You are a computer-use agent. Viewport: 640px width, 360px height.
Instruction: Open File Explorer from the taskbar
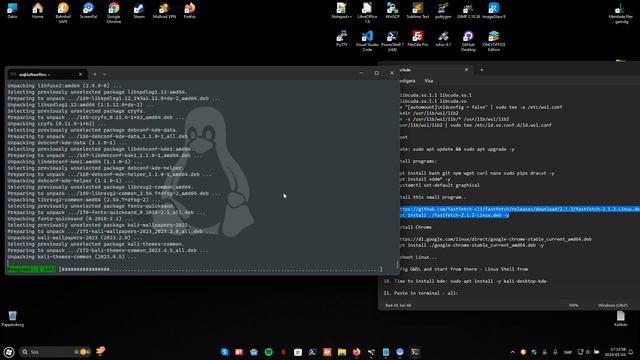342,352
